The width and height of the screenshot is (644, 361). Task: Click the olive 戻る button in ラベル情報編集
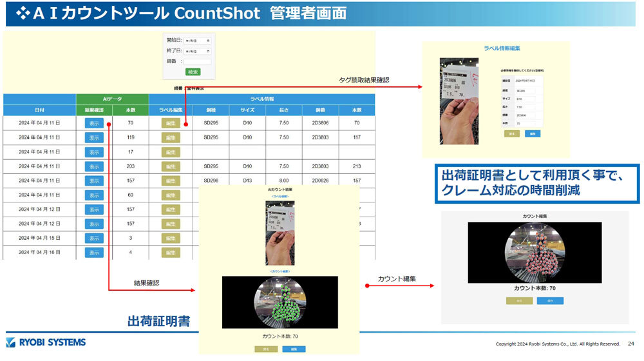[512, 133]
